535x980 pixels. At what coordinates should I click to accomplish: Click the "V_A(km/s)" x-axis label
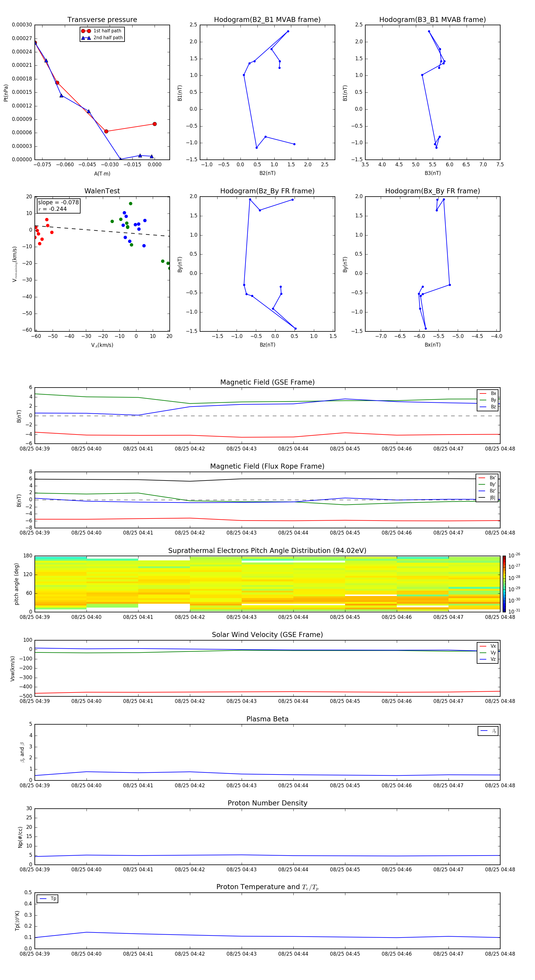[x=102, y=345]
